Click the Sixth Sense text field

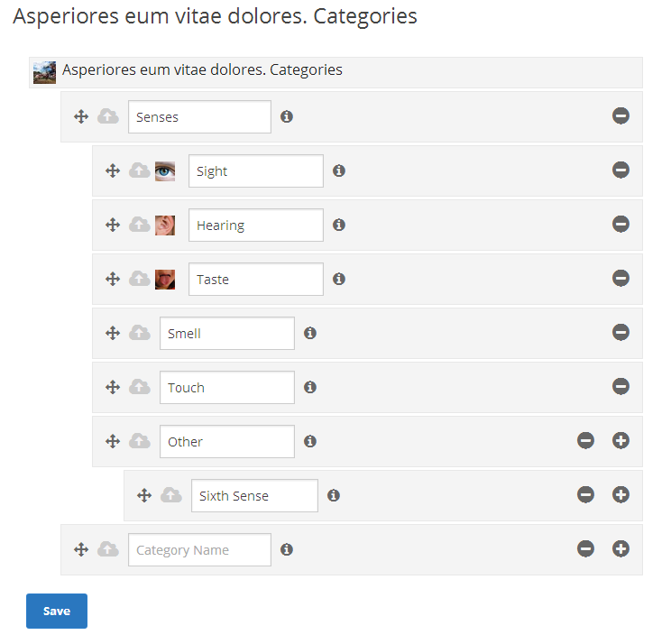click(x=254, y=495)
